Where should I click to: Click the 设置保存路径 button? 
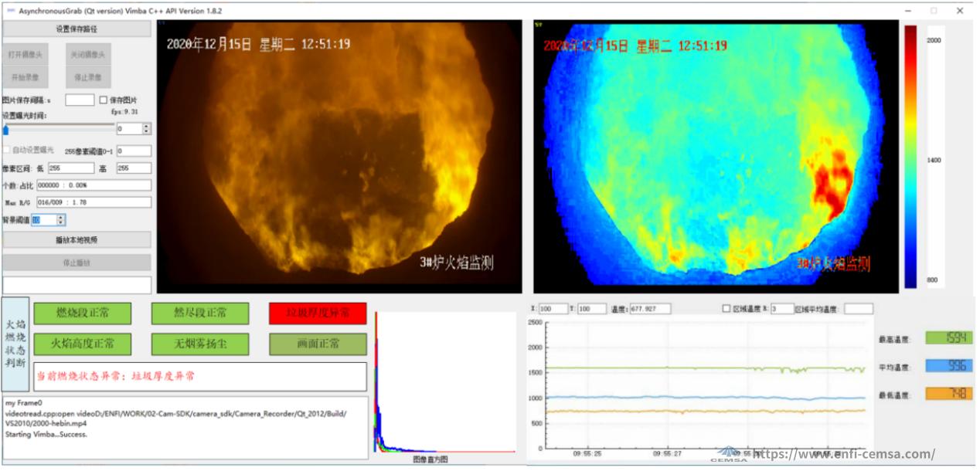tap(77, 29)
